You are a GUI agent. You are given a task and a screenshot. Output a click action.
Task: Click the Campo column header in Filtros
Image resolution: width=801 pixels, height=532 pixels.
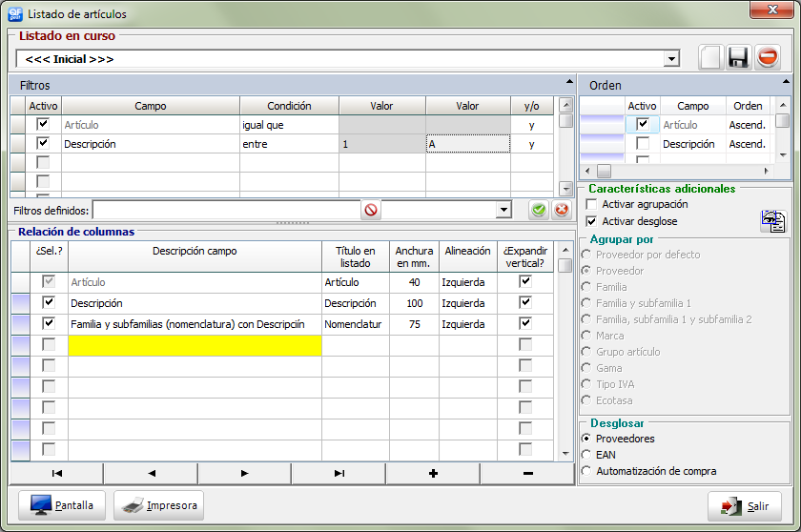pyautogui.click(x=151, y=106)
